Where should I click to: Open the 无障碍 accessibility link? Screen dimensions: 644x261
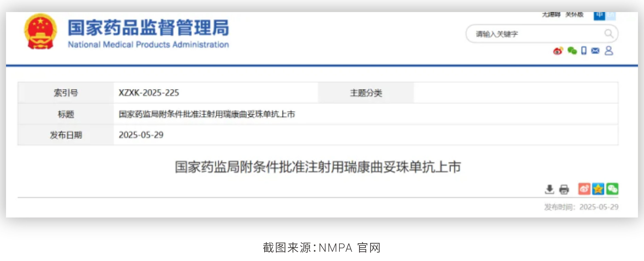click(551, 14)
